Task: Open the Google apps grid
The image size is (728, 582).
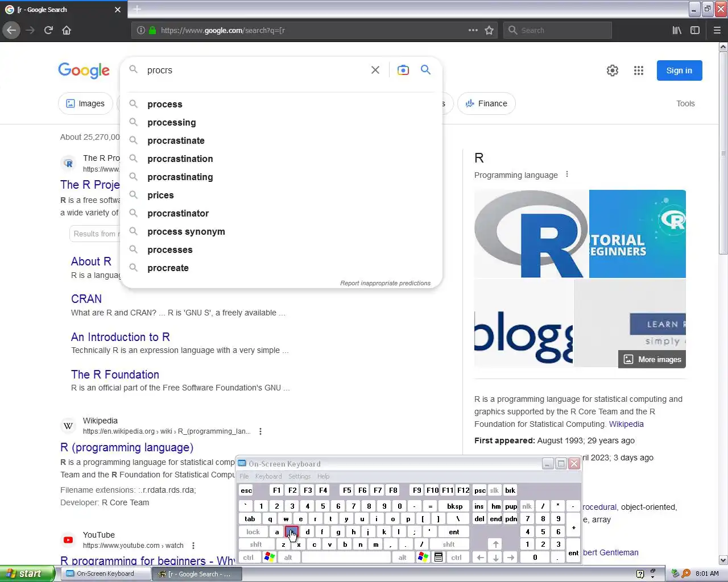Action: [639, 70]
